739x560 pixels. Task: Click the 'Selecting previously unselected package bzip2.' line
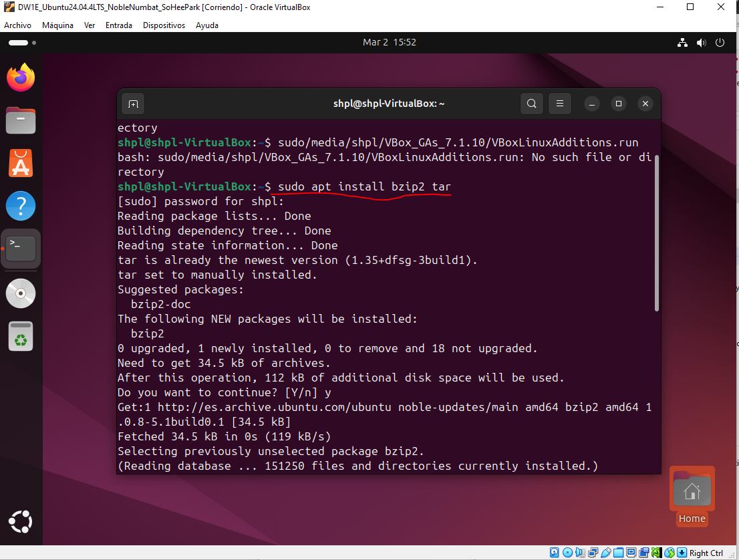pos(271,451)
